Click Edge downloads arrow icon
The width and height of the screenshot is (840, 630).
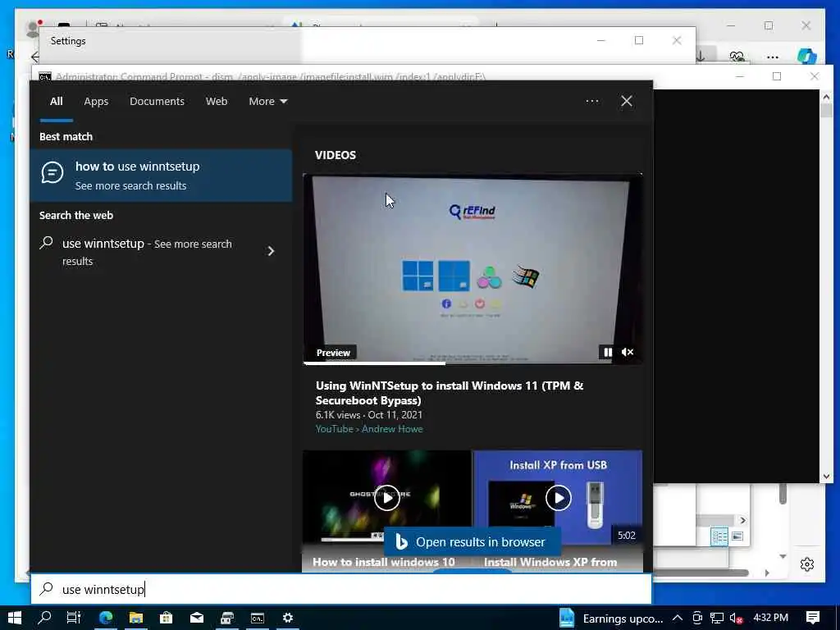(x=701, y=56)
